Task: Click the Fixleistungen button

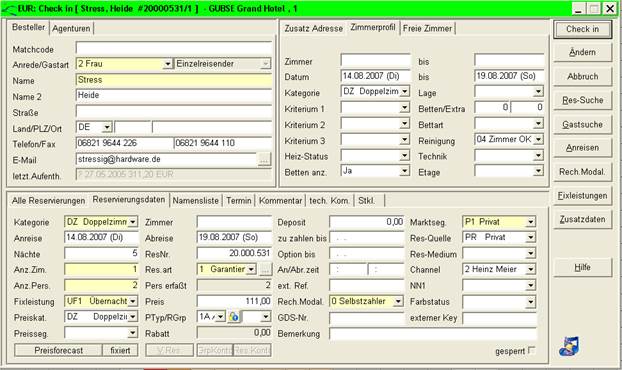Action: point(582,196)
